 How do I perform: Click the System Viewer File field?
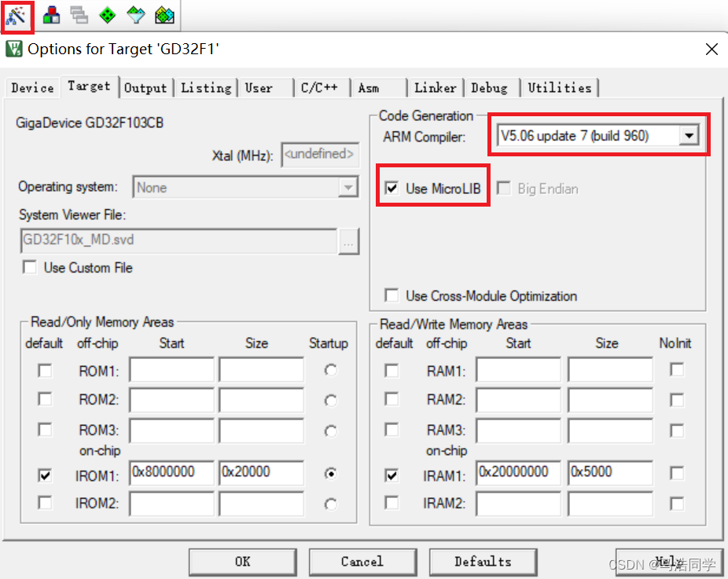coord(178,240)
